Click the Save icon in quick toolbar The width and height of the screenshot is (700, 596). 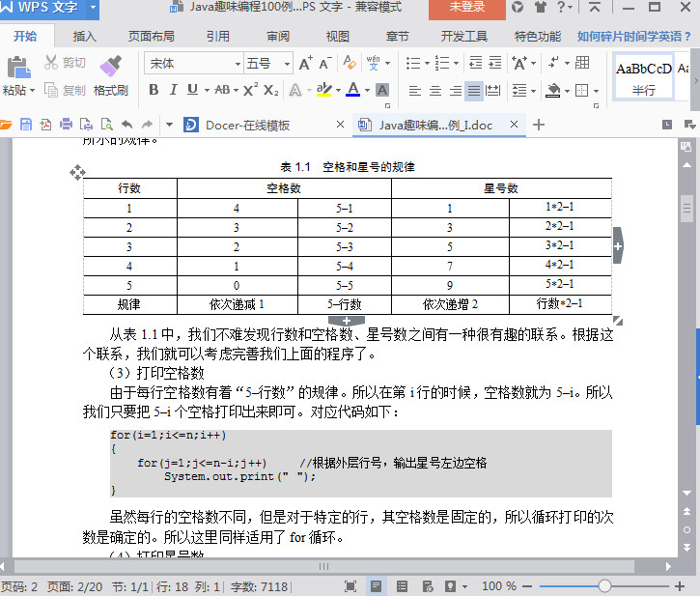tap(26, 125)
